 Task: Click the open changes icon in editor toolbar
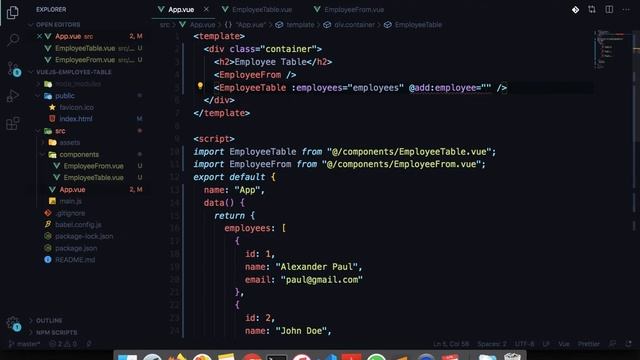pos(592,9)
